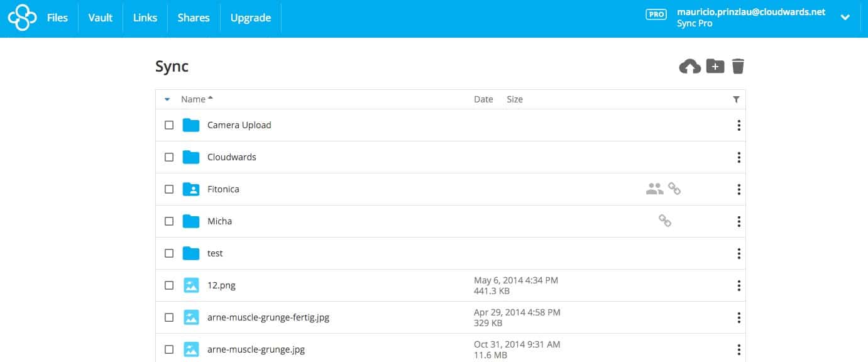Click the Sync cloud logo icon
868x362 pixels.
22,18
